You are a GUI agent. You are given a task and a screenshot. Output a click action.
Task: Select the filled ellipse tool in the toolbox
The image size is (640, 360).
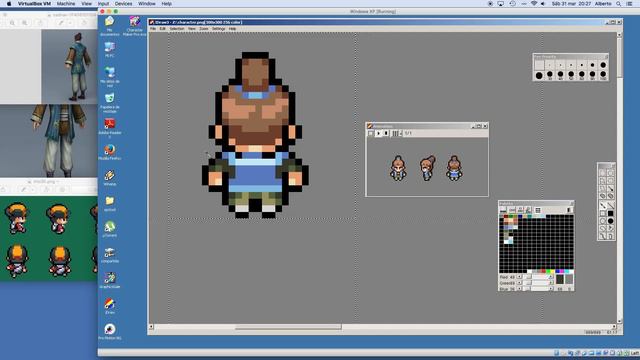pyautogui.click(x=611, y=221)
